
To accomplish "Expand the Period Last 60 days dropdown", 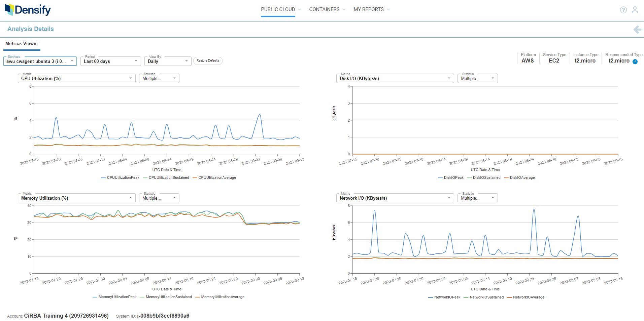I will [x=111, y=61].
